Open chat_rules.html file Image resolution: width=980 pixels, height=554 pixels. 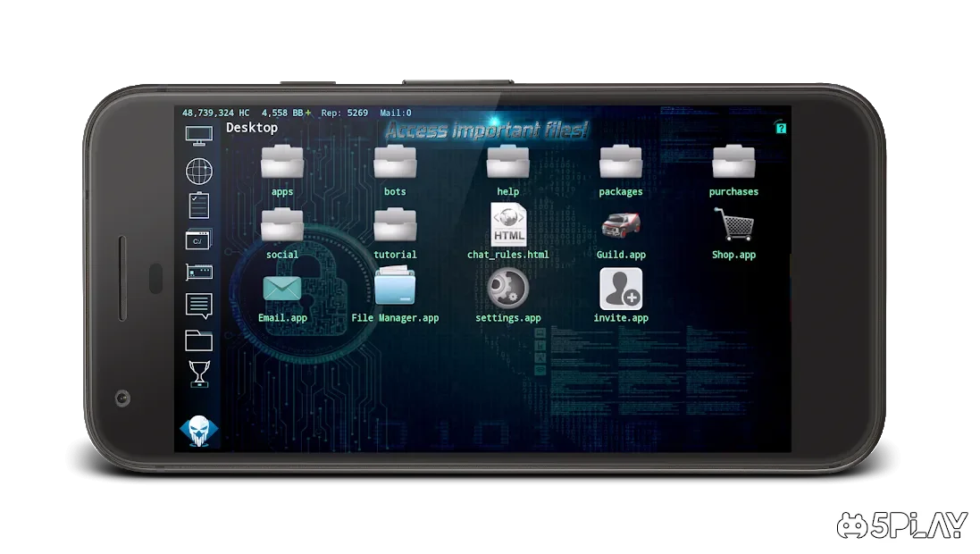pos(507,225)
